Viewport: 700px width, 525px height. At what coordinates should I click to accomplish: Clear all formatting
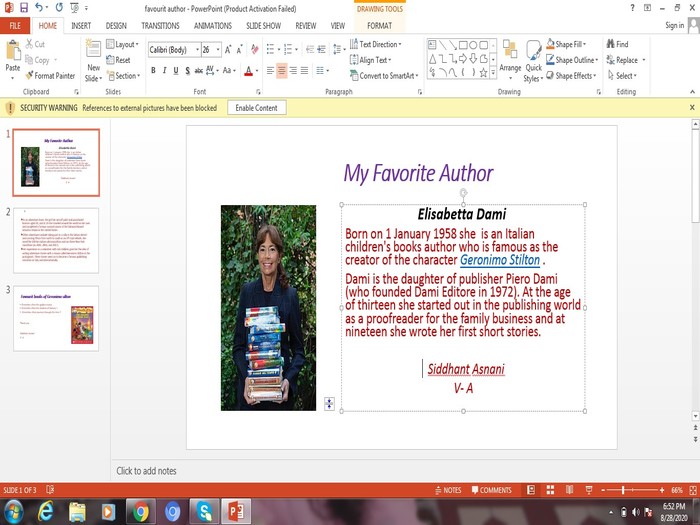pos(254,50)
